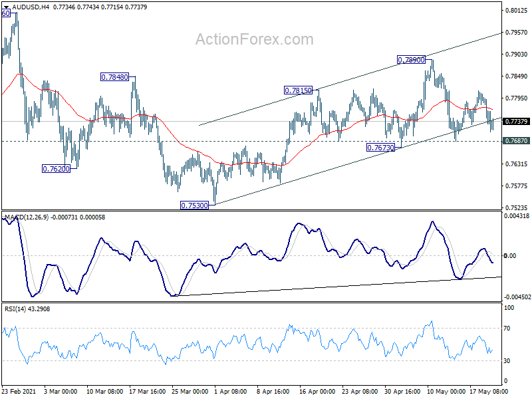
Task: Click the 25 Mar 00:00 time label
Action: (x=190, y=391)
